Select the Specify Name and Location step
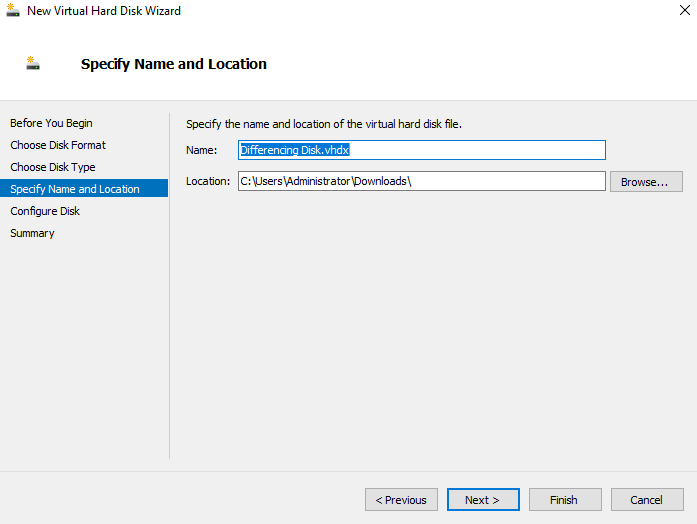697x524 pixels. tap(84, 189)
